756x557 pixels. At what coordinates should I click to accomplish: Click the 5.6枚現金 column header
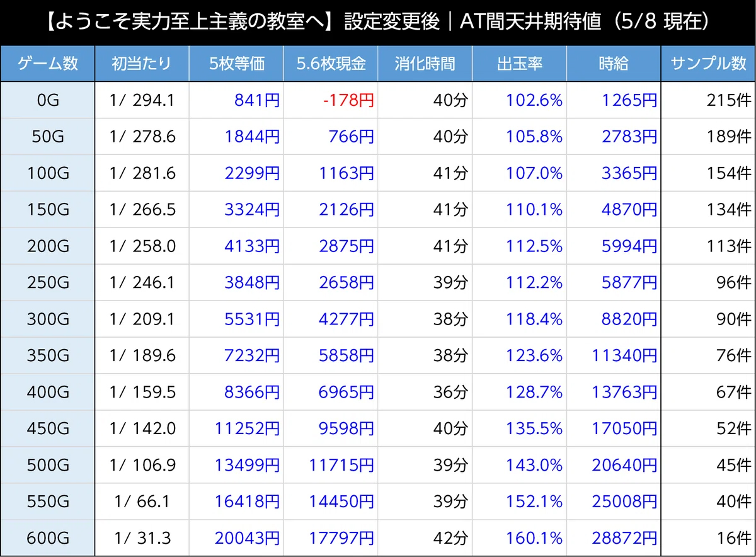coord(331,64)
